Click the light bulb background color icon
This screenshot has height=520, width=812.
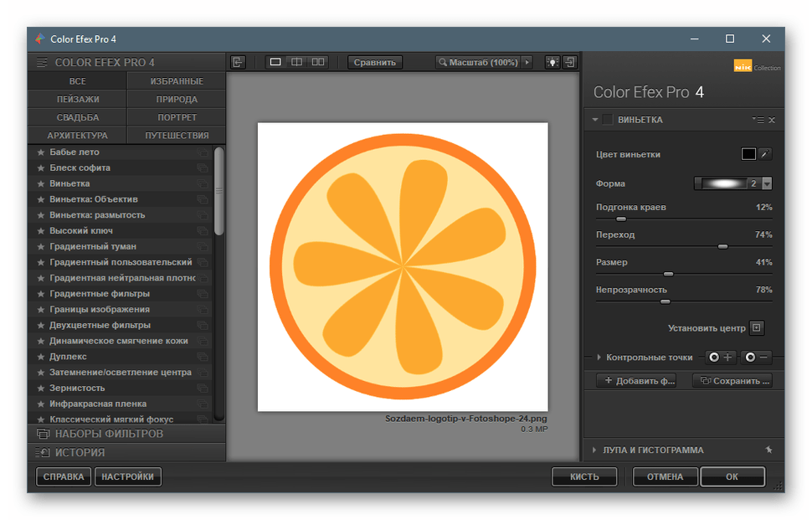click(x=552, y=62)
